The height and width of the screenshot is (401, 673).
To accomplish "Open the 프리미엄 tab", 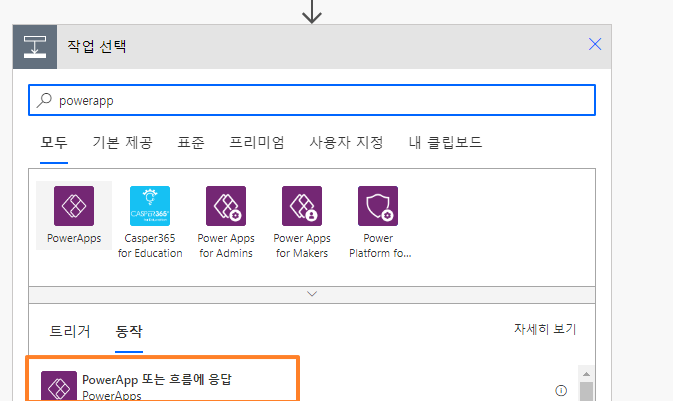I will [x=257, y=142].
